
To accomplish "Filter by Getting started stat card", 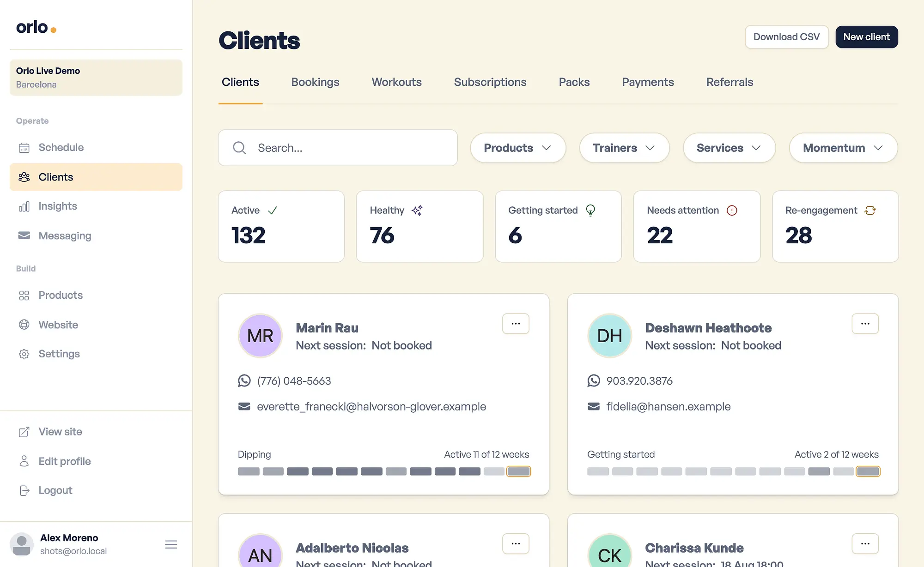I will (558, 226).
